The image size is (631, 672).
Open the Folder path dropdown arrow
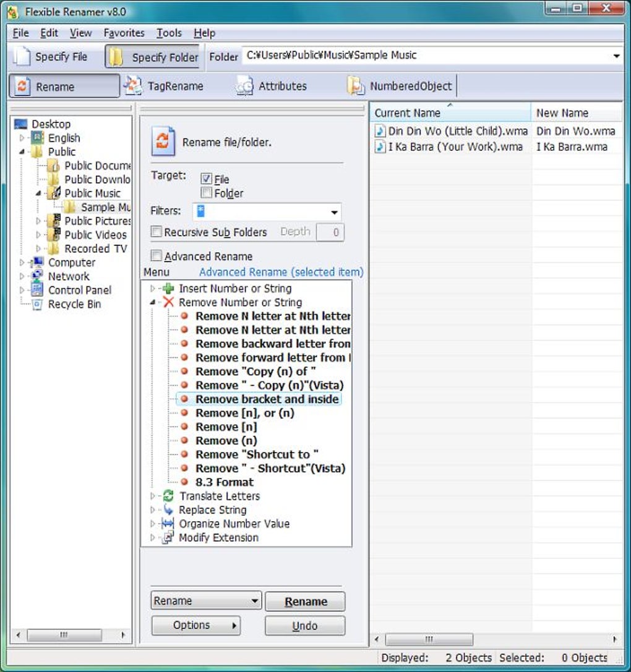(x=616, y=56)
